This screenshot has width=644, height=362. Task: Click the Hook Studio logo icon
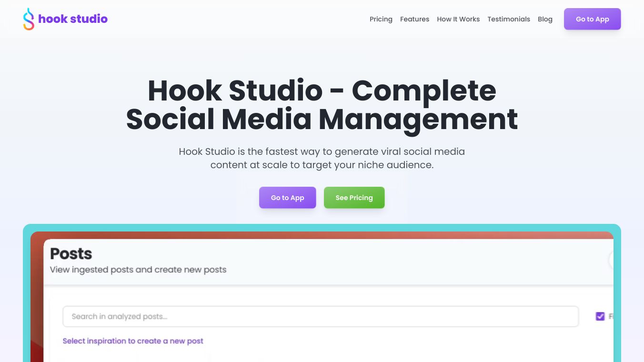tap(29, 19)
